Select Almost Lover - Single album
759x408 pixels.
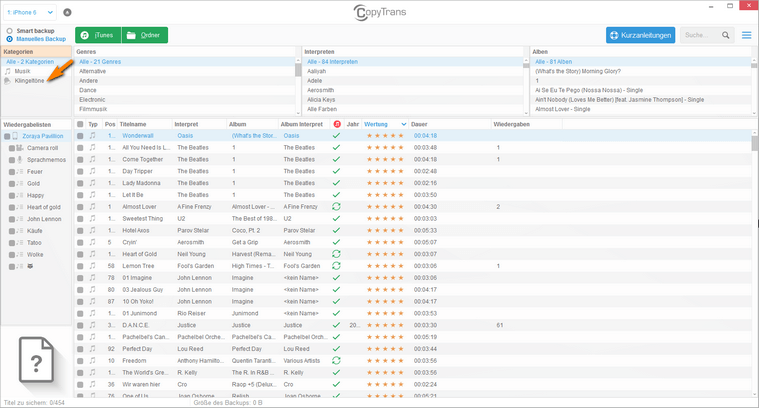(x=562, y=109)
